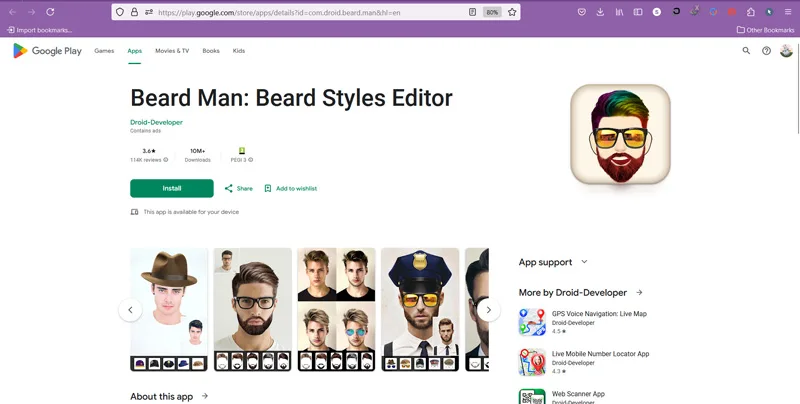Open the Firefox hamburger menu

tap(788, 12)
